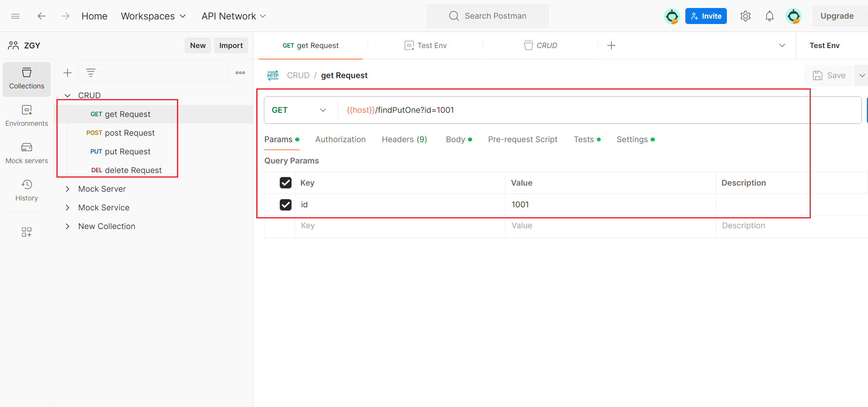868x407 pixels.
Task: Click the team avatar left of Invite
Action: (x=672, y=16)
